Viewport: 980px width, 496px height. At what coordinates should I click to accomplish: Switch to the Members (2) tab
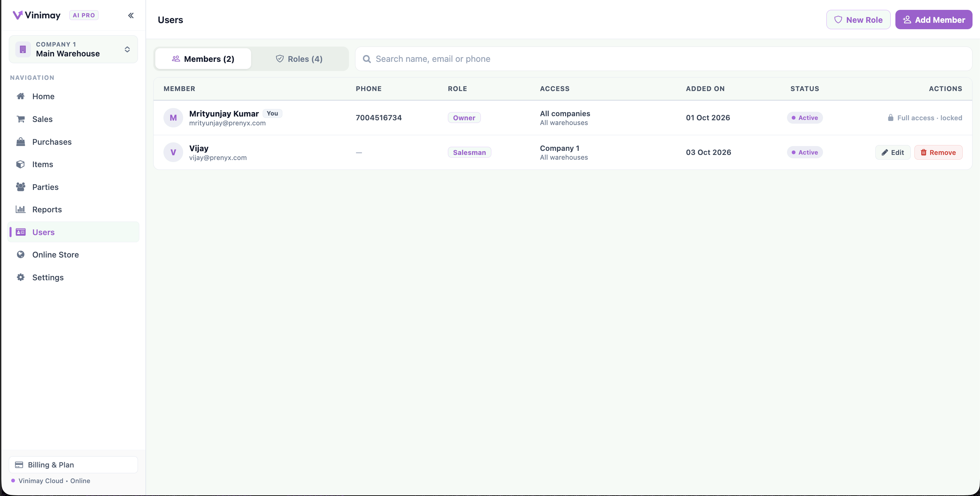pos(203,58)
